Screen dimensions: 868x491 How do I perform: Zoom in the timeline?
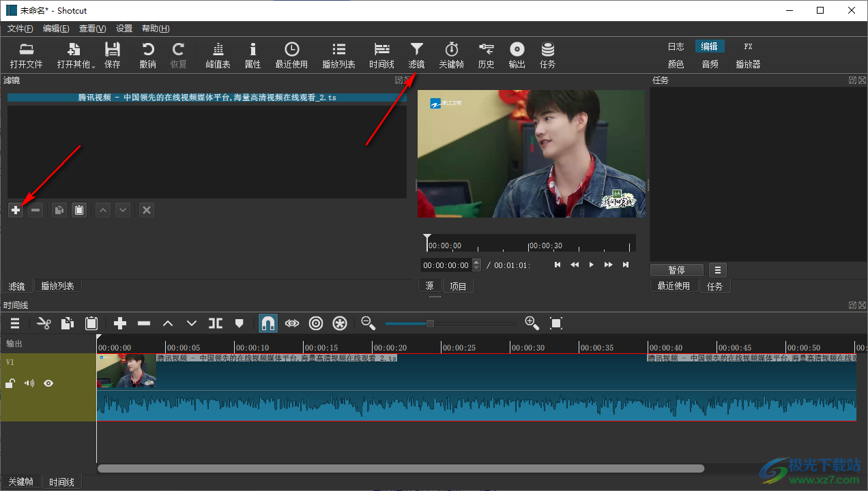pyautogui.click(x=532, y=323)
